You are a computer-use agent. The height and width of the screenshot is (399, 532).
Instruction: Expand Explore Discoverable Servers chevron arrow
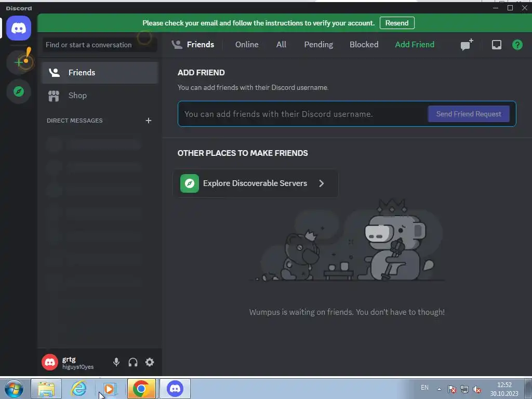point(321,183)
